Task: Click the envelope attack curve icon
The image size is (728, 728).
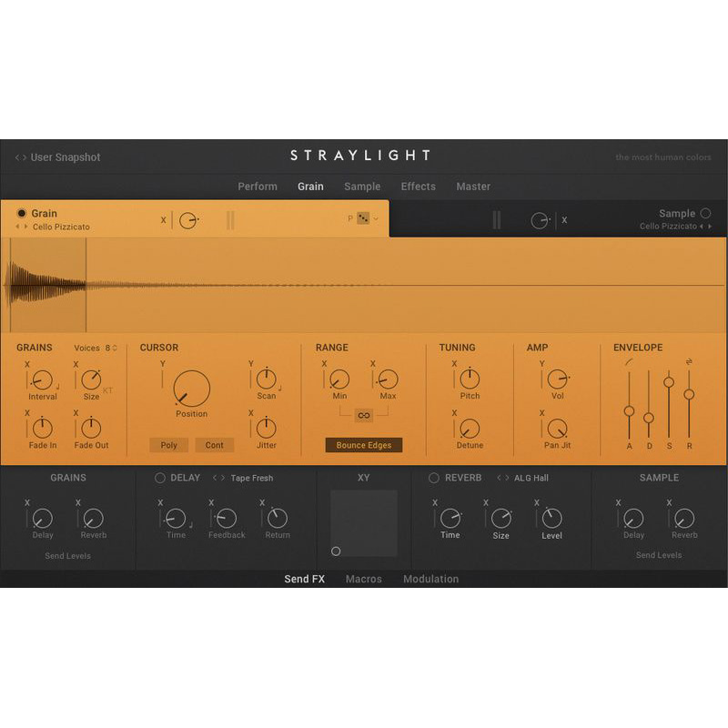Action: coord(629,361)
